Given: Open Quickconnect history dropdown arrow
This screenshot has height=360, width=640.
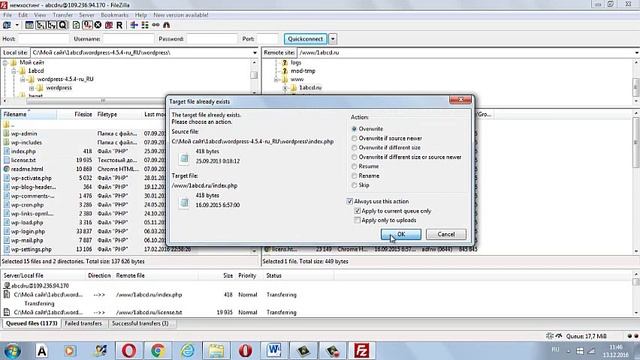Looking at the screenshot, I should pyautogui.click(x=333, y=39).
